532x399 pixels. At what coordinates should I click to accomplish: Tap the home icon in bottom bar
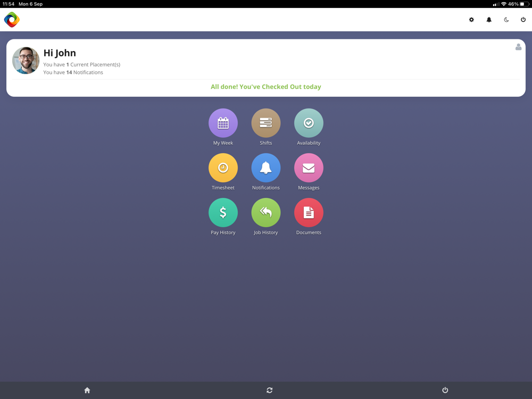click(87, 390)
